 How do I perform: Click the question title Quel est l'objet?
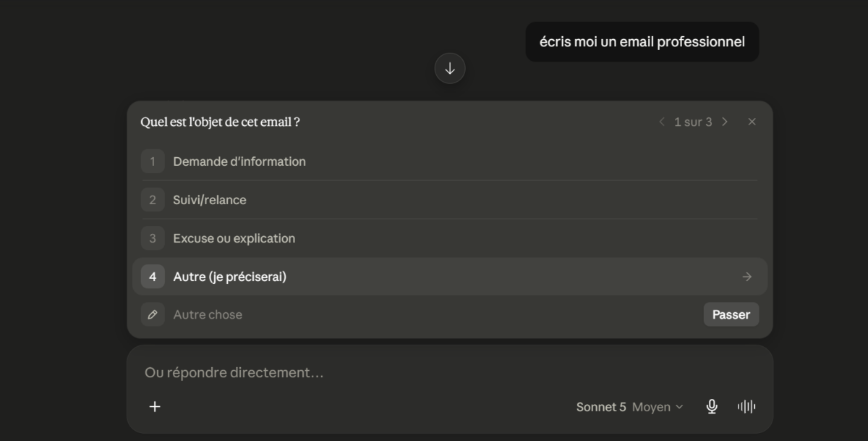(220, 122)
